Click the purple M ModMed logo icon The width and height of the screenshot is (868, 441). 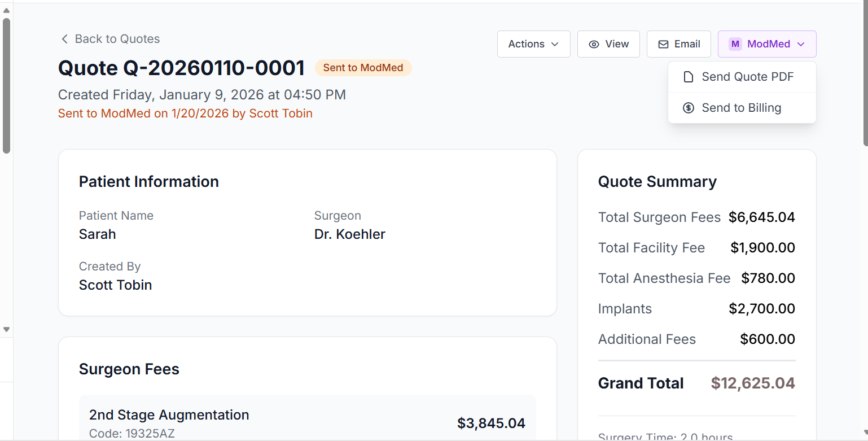pos(735,44)
